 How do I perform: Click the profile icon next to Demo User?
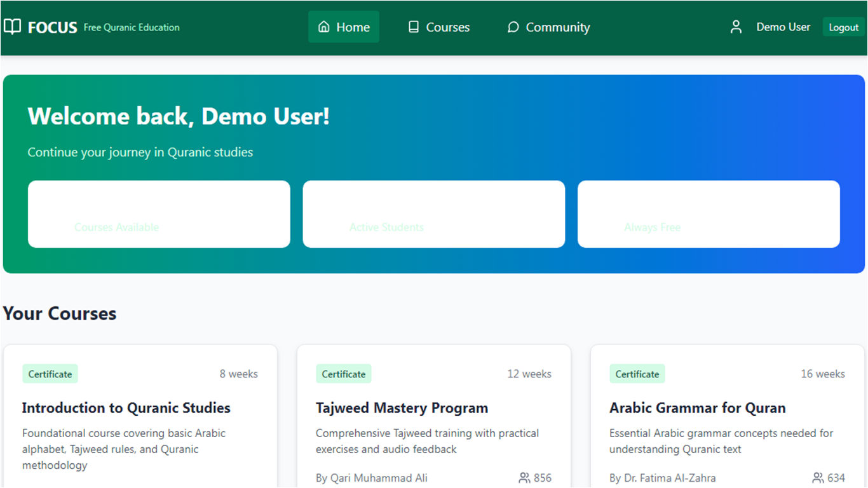(x=735, y=27)
